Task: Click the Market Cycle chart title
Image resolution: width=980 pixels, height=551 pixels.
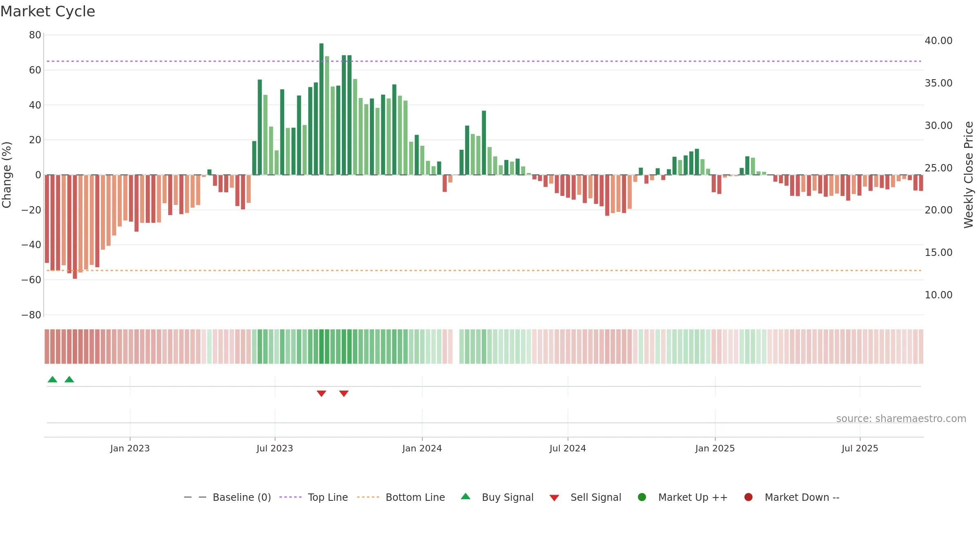Action: pyautogui.click(x=48, y=11)
